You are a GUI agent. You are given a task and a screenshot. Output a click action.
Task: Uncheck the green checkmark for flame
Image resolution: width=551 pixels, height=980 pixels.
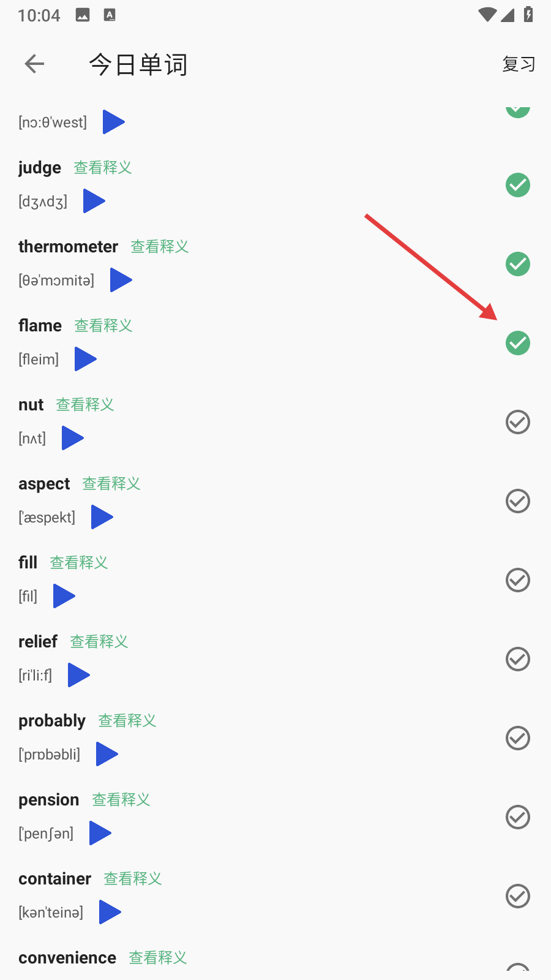point(518,343)
